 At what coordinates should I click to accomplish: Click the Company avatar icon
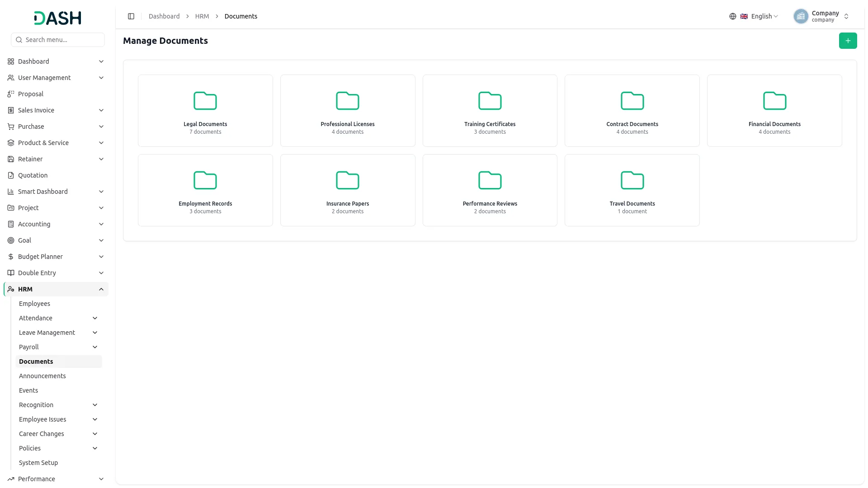pyautogui.click(x=801, y=16)
